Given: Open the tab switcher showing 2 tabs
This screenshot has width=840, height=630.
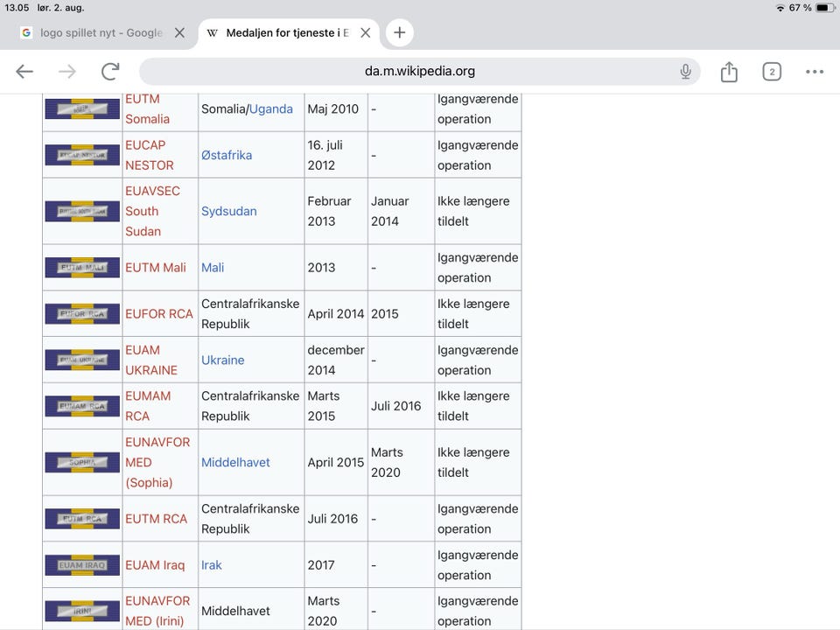Looking at the screenshot, I should coord(772,71).
